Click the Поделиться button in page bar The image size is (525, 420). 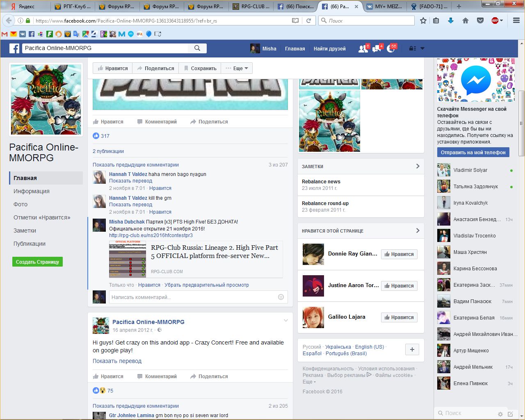tap(155, 68)
